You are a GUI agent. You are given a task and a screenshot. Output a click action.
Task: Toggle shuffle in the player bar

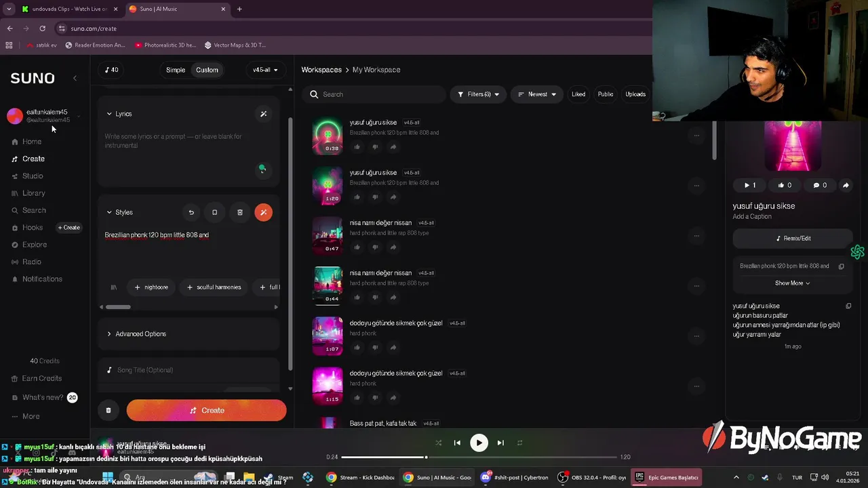click(438, 443)
